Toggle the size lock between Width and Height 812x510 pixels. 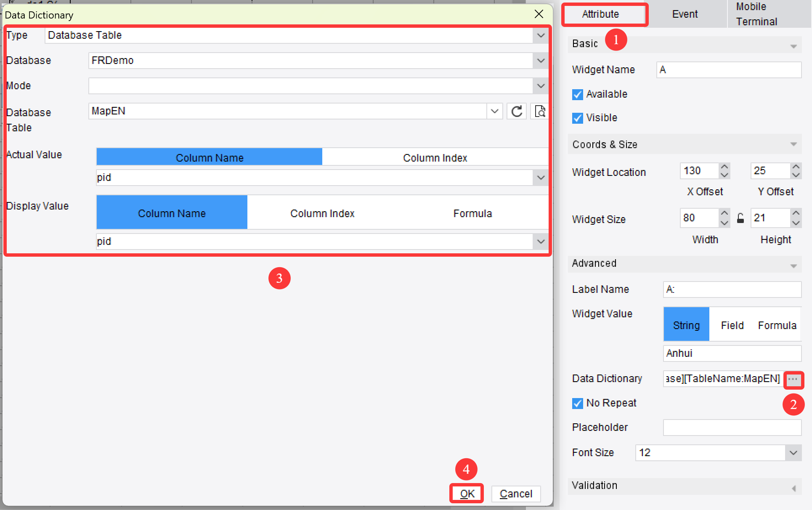[740, 218]
